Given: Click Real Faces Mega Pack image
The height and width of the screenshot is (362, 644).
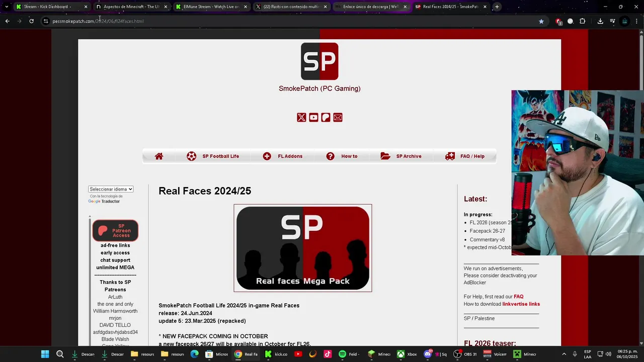Looking at the screenshot, I should [303, 248].
